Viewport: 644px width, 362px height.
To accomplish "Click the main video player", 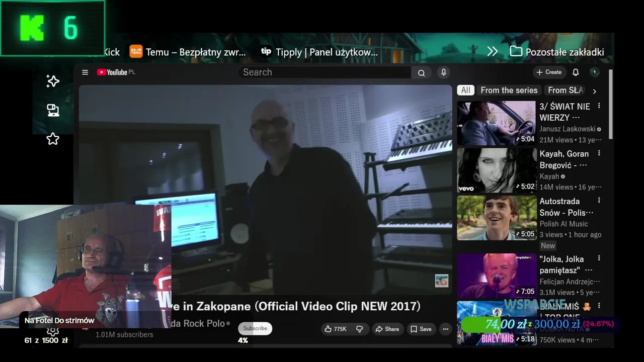I will [x=266, y=190].
